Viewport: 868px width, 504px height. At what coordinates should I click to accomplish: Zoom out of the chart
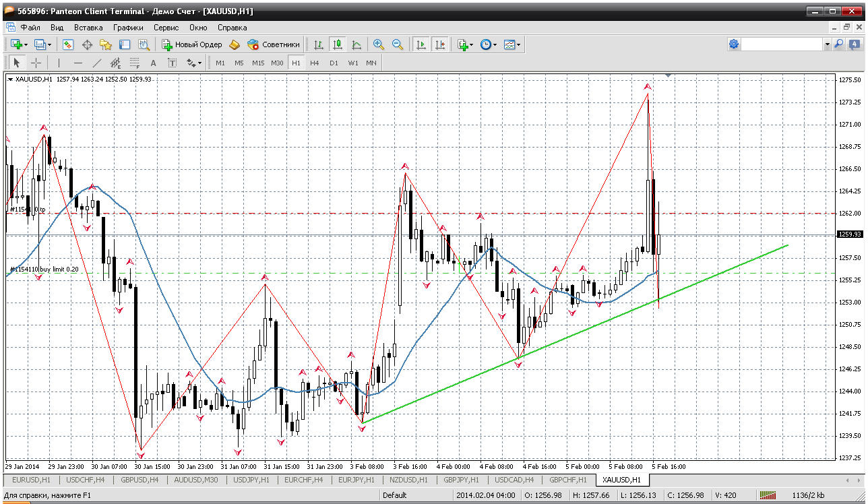[x=398, y=44]
